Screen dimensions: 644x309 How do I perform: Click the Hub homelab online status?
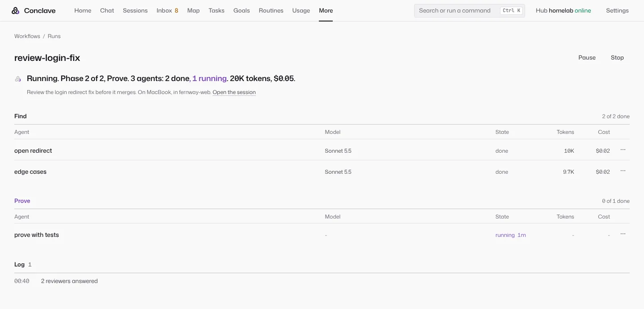coord(563,10)
